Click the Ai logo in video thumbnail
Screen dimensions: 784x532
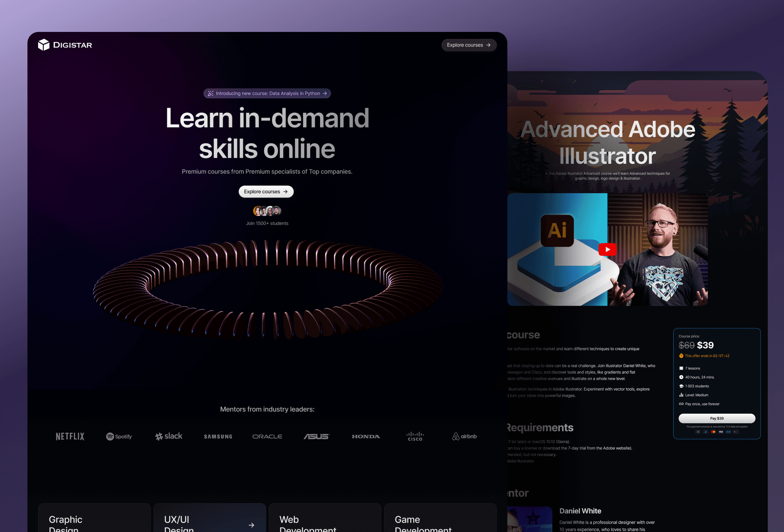(557, 231)
